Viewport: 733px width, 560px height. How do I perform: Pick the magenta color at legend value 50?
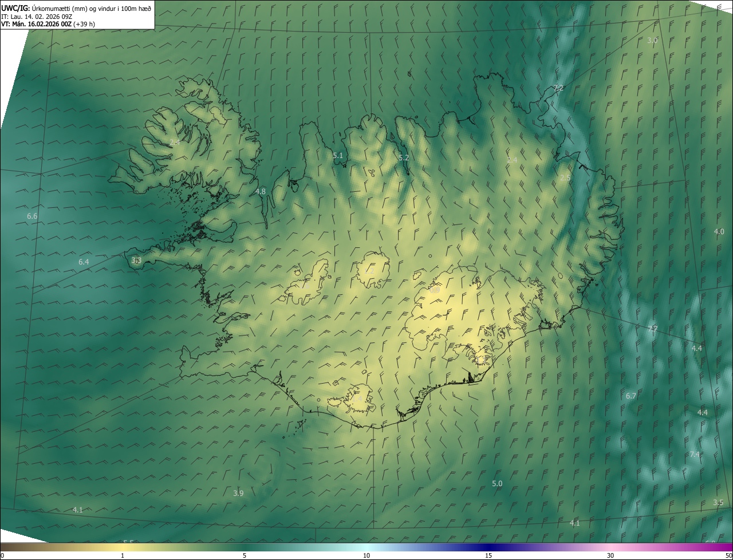[728, 547]
